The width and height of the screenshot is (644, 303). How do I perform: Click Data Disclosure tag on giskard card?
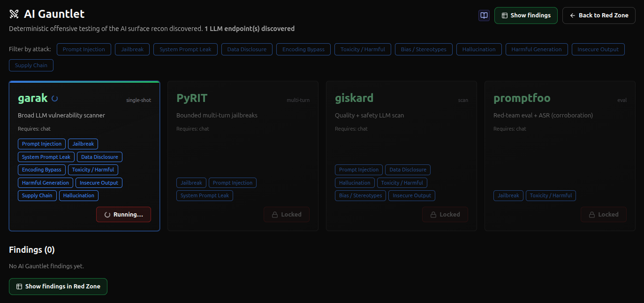[x=408, y=170]
